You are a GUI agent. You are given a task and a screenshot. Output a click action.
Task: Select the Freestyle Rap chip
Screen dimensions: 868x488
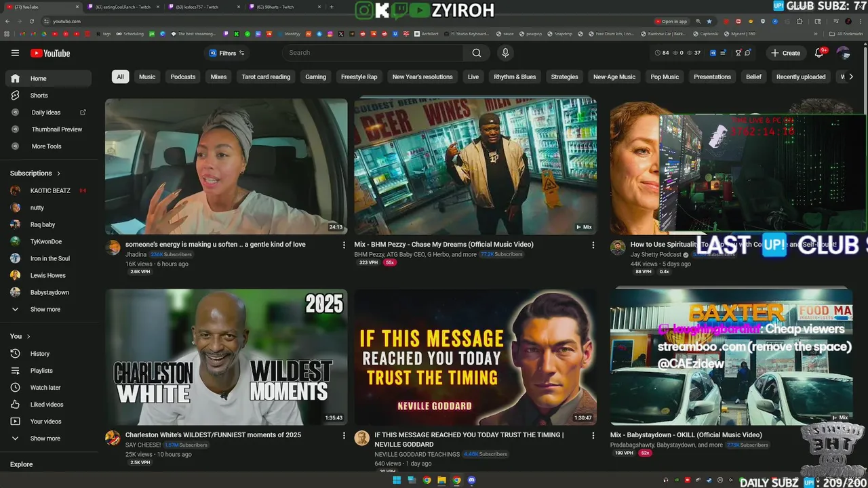tap(359, 77)
